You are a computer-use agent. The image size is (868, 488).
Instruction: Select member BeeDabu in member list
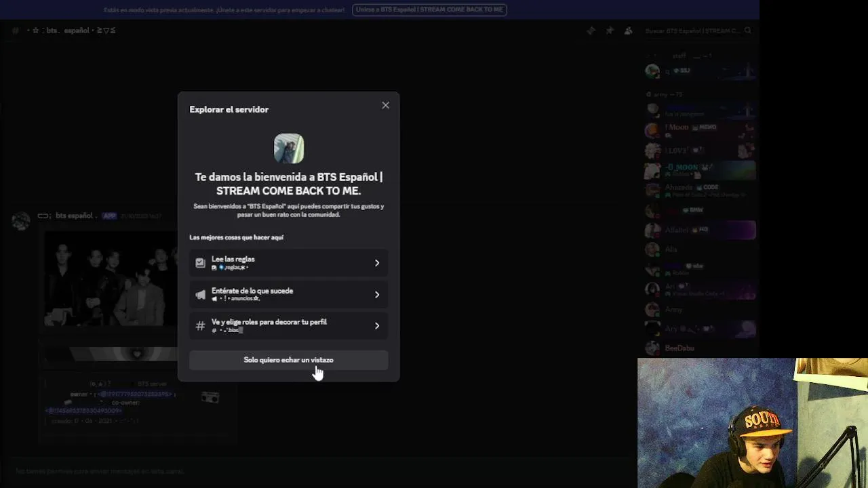[699, 348]
